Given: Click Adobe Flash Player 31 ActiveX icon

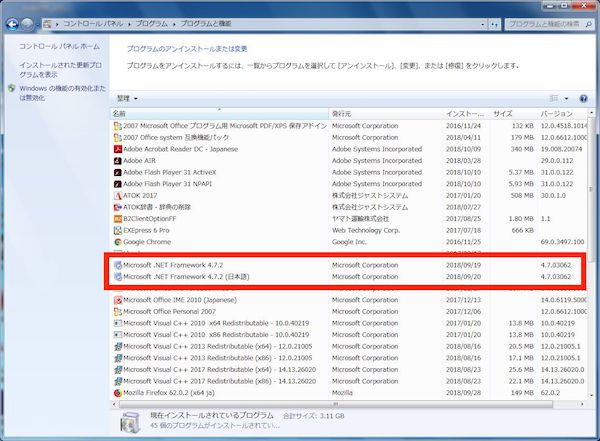Looking at the screenshot, I should 118,173.
